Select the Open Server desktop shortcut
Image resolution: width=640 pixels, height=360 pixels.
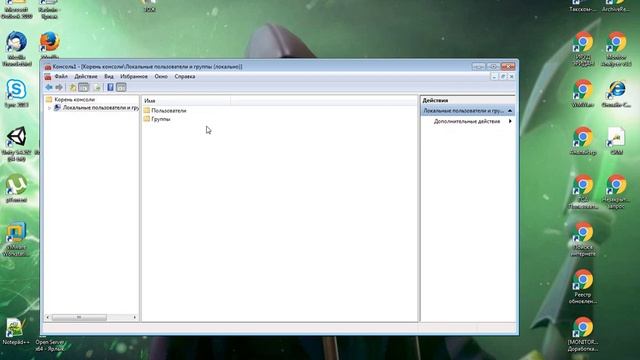50,344
